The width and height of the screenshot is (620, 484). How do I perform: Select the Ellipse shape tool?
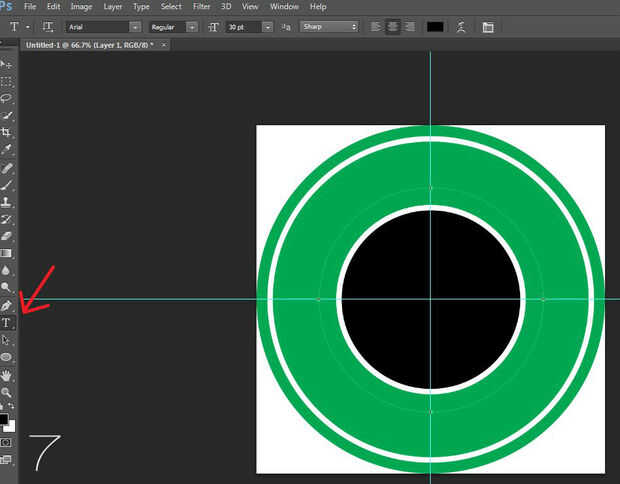(6, 357)
